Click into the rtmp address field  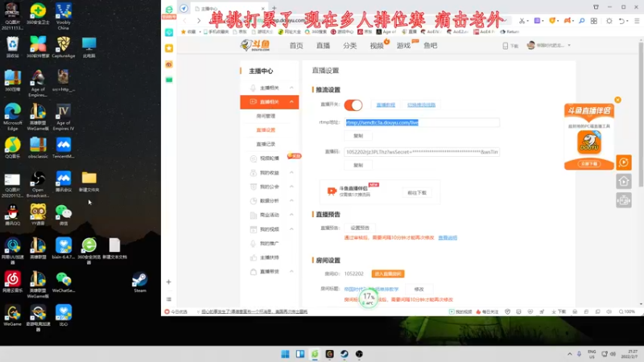[422, 122]
